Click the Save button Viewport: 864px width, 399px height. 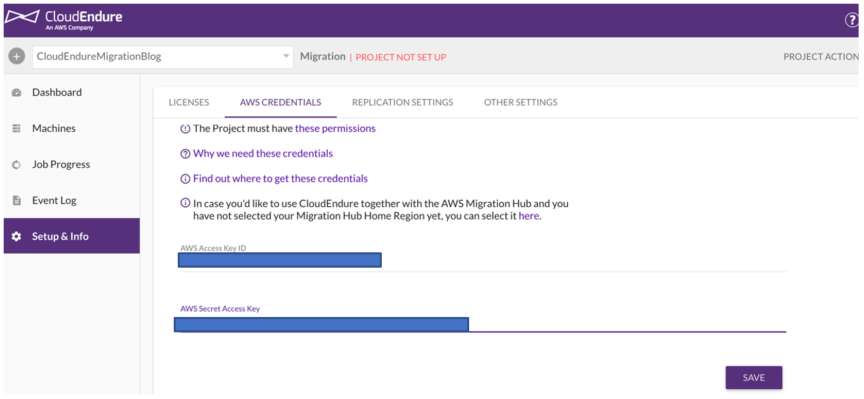[x=753, y=378]
